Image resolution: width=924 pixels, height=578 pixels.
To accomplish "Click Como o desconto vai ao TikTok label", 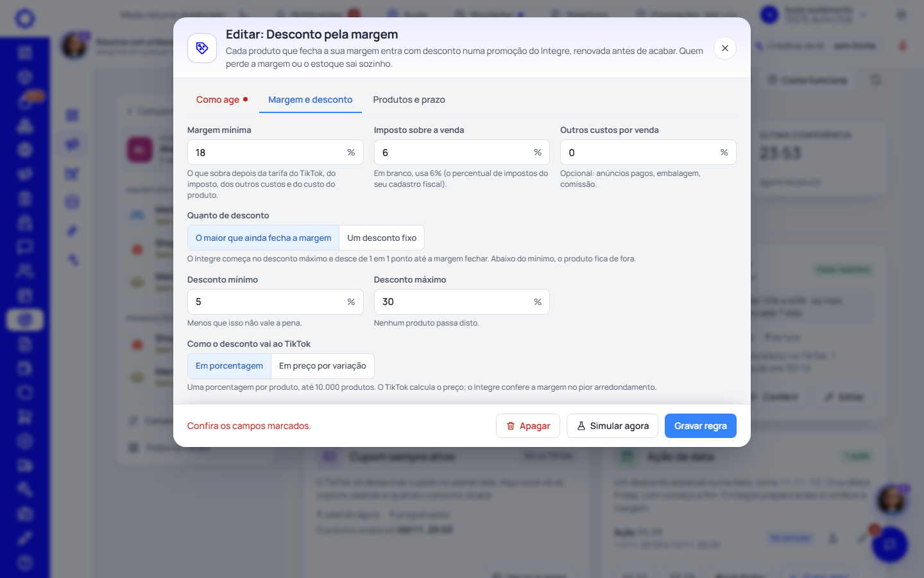I will [x=249, y=344].
